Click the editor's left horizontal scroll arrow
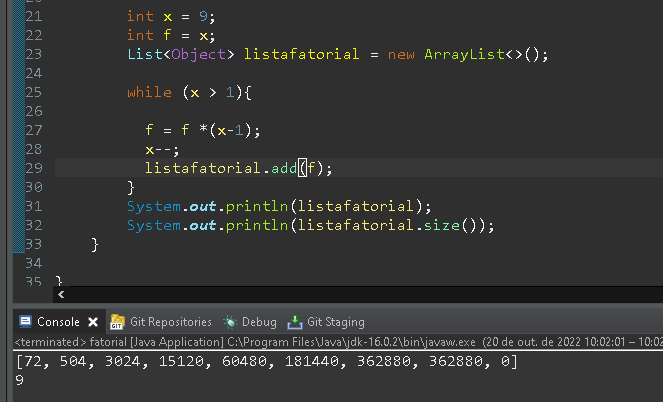 (61, 295)
